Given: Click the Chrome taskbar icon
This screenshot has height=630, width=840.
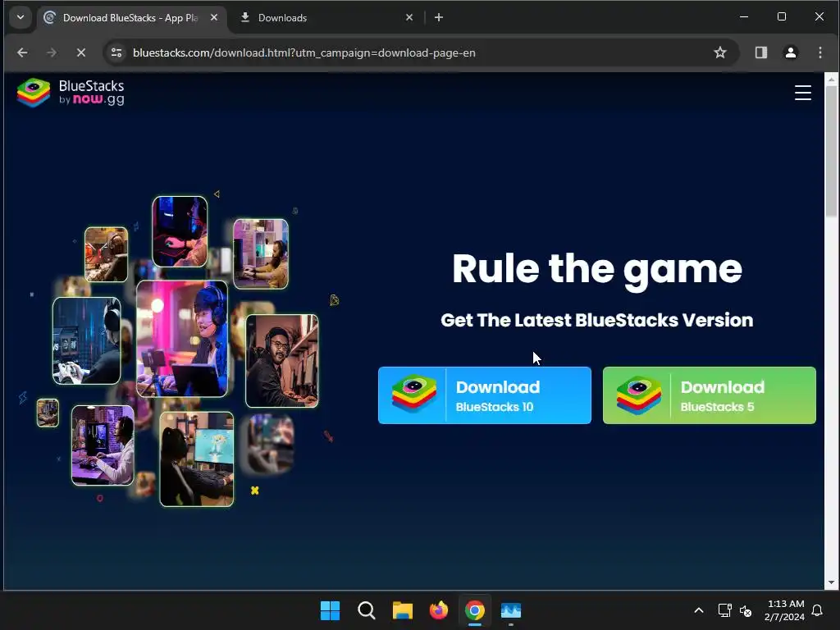Looking at the screenshot, I should [x=475, y=610].
